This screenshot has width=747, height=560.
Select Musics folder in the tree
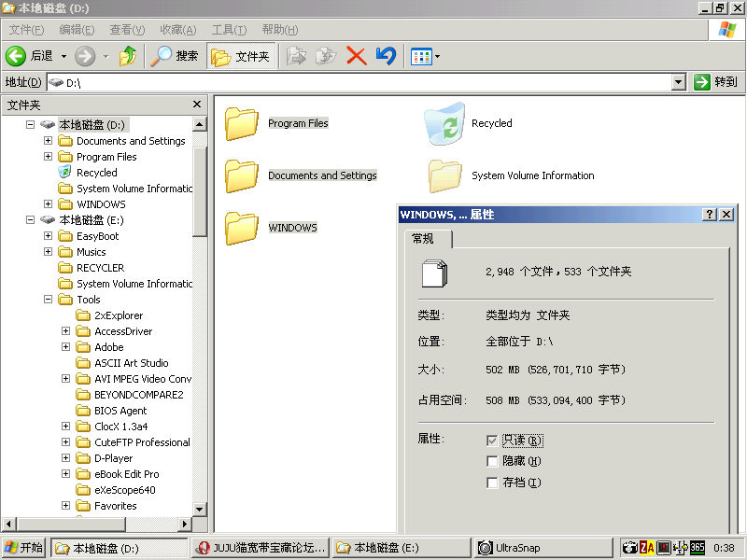click(91, 252)
